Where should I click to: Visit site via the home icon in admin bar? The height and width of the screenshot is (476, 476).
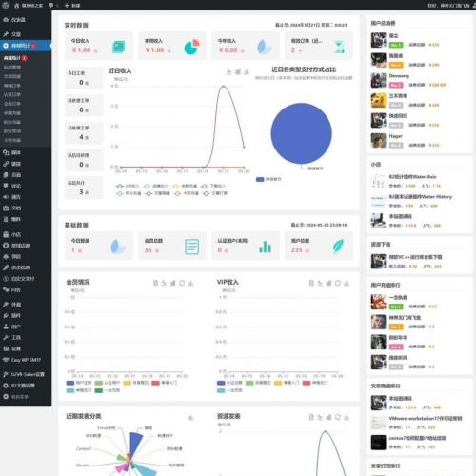point(16,6)
